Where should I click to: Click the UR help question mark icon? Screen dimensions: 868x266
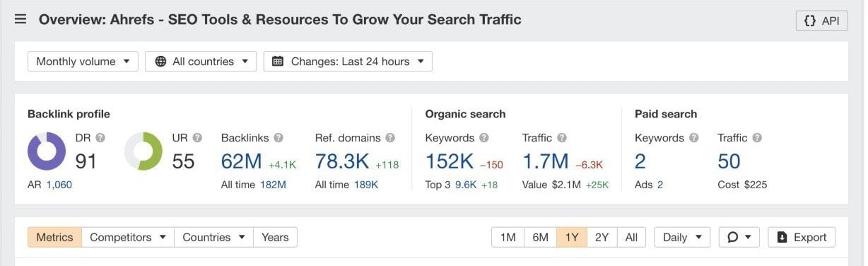click(197, 138)
